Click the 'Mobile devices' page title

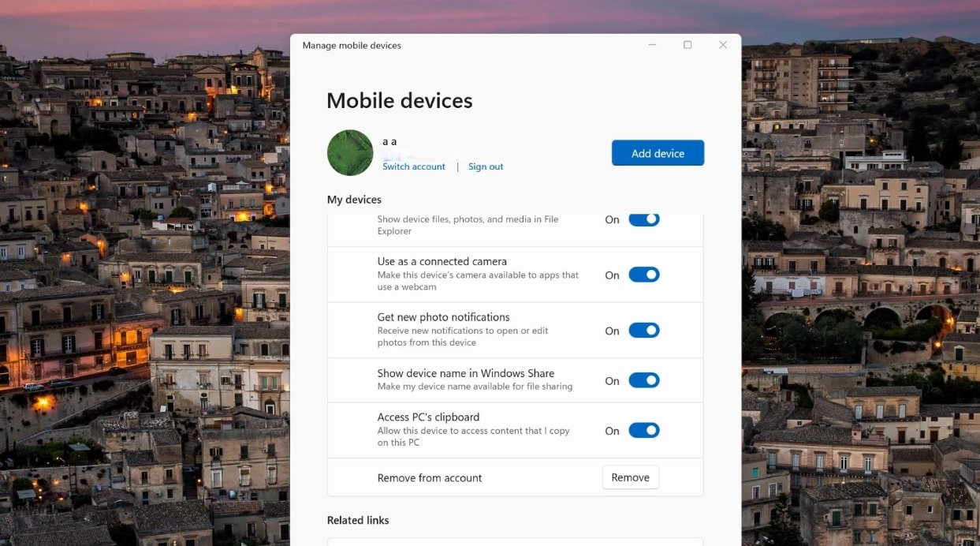(400, 101)
